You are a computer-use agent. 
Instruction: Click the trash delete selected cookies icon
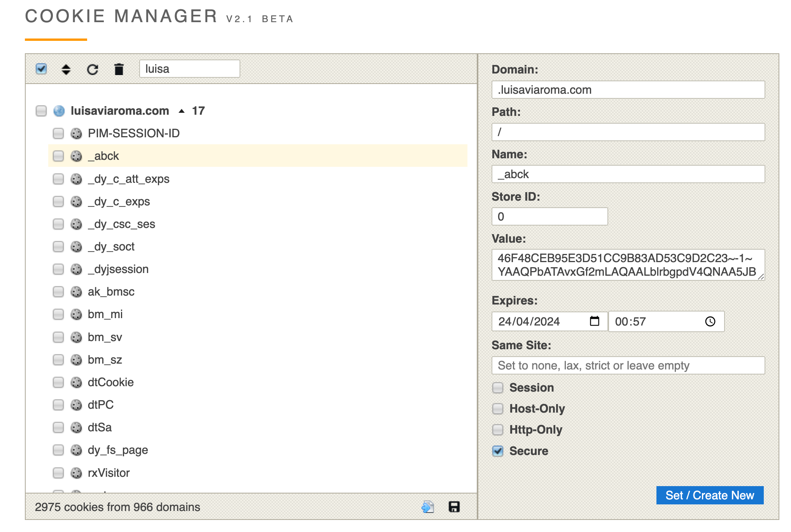click(x=119, y=69)
